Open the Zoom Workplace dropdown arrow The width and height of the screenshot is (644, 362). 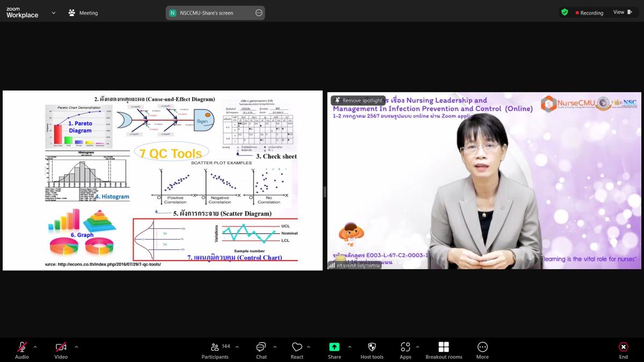[x=54, y=13]
